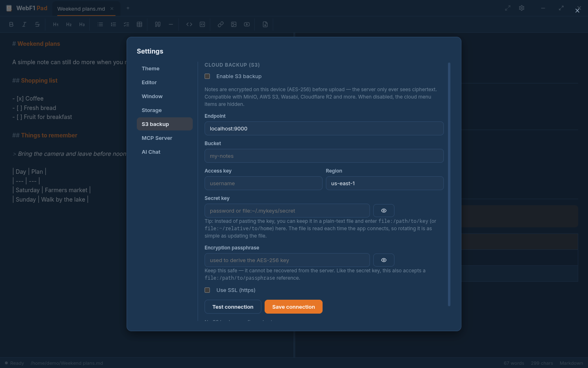Click the Save connection button
The image size is (588, 368).
pyautogui.click(x=294, y=307)
